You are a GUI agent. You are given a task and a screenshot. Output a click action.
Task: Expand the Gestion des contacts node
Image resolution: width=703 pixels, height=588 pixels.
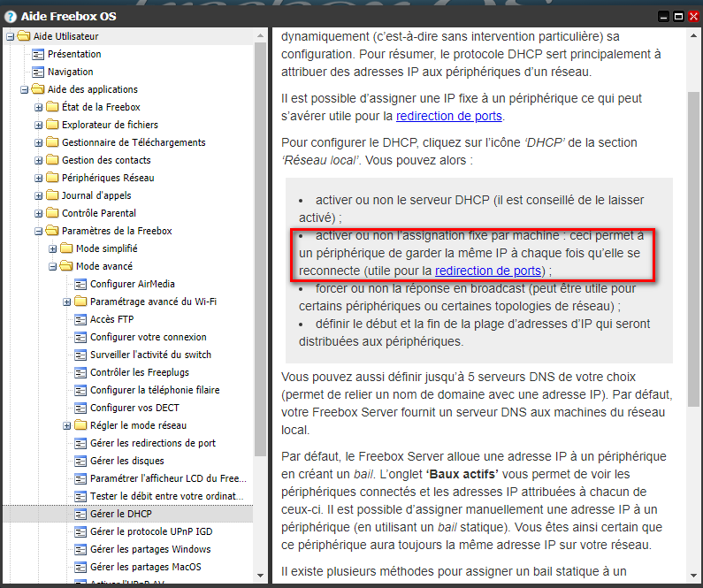tap(39, 161)
